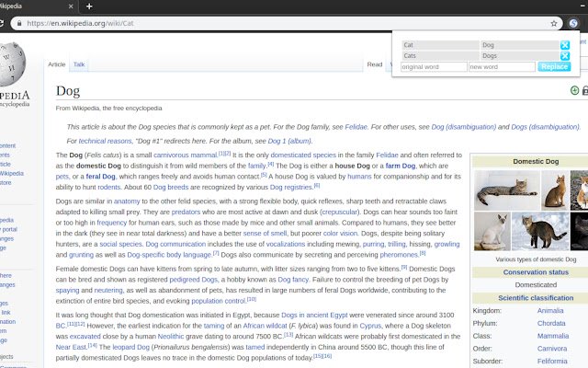
Task: Open the carnivorous mammal link
Action: [x=186, y=155]
